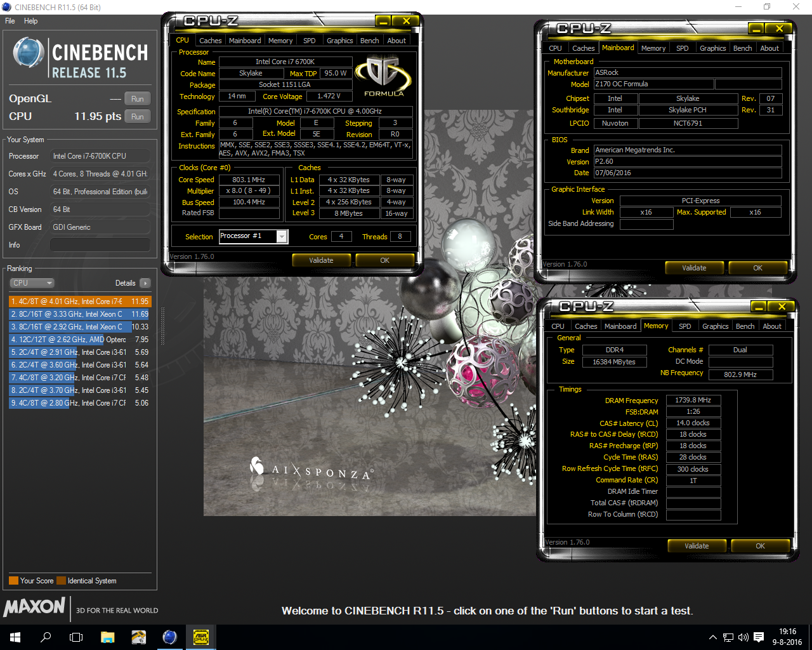
Task: Open Caches tab in the Memory CPU-Z window
Action: click(586, 326)
